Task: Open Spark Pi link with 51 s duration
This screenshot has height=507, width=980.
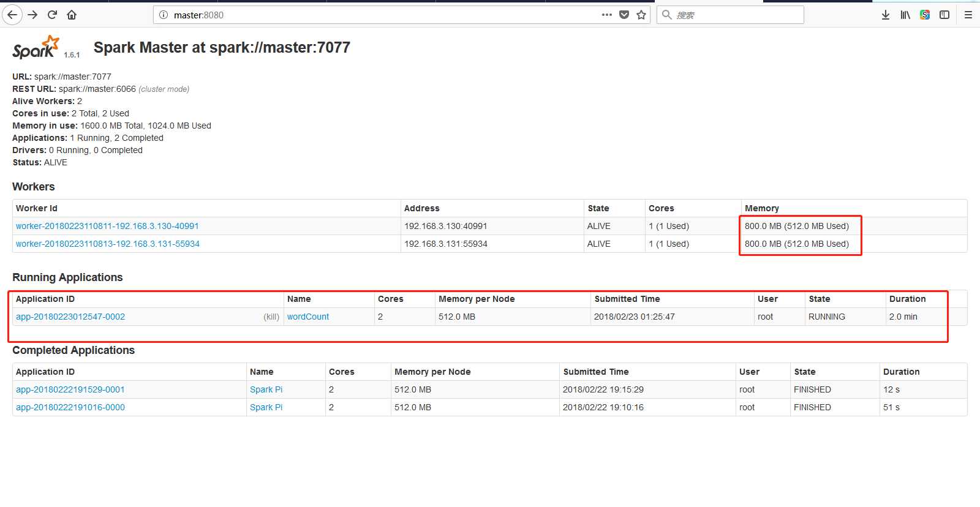Action: pos(266,407)
